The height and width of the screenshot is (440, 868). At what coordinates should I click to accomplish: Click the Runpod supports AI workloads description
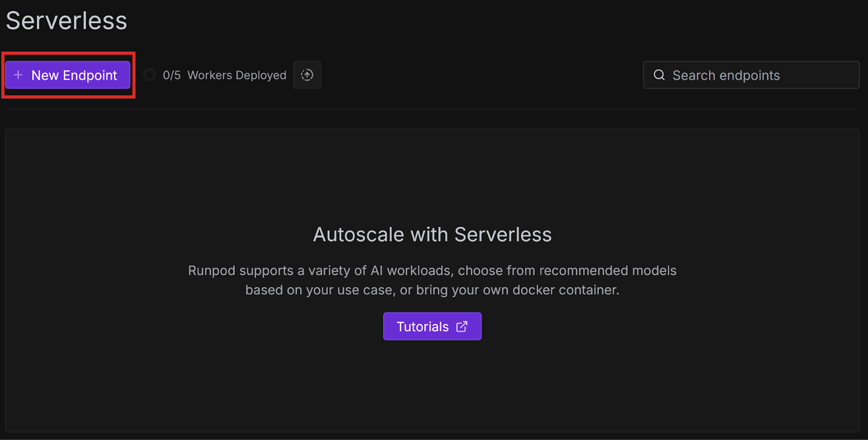click(432, 280)
